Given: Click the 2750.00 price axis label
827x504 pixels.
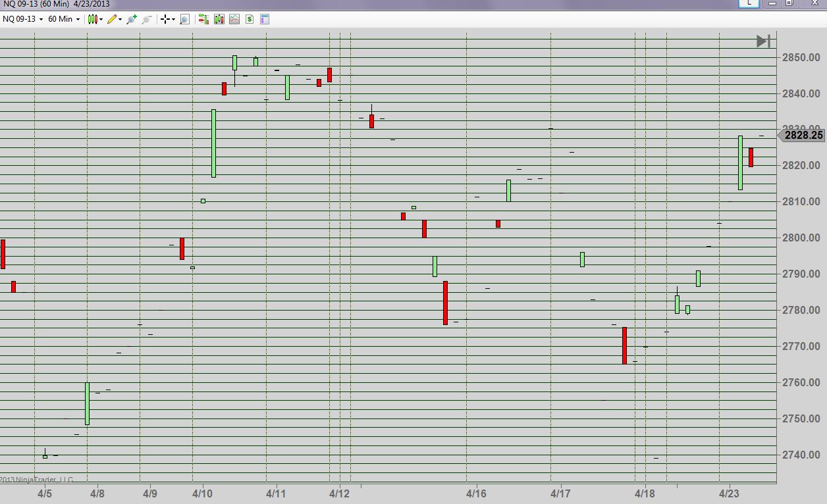Looking at the screenshot, I should [801, 418].
